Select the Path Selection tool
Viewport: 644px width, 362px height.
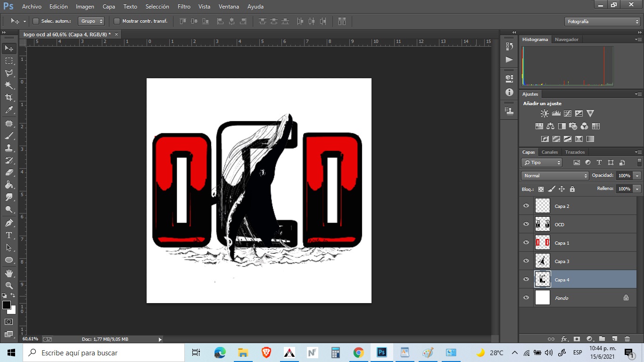9,247
